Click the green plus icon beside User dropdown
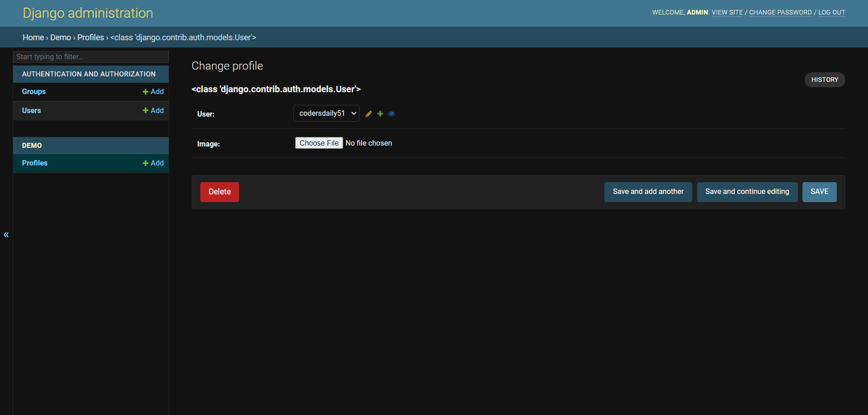Viewport: 868px width, 415px height. pyautogui.click(x=380, y=114)
